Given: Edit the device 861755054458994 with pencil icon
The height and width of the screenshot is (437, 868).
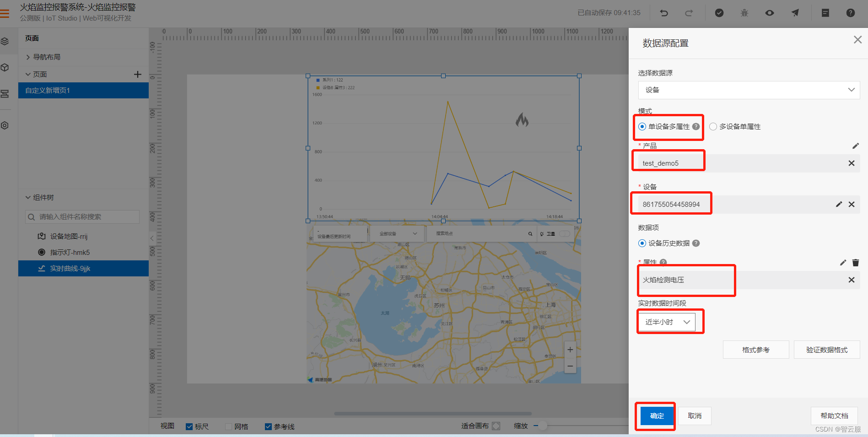Looking at the screenshot, I should click(839, 204).
